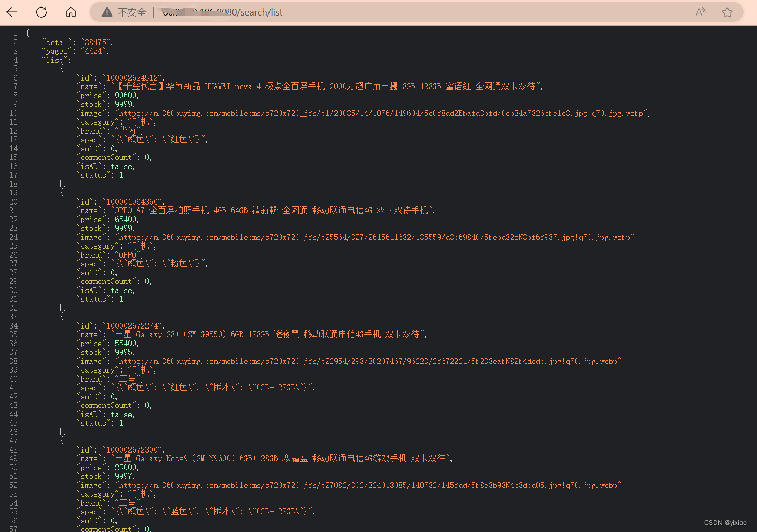Viewport: 757px width, 532px height.
Task: Select the pages value "4424"
Action: pyautogui.click(x=93, y=51)
